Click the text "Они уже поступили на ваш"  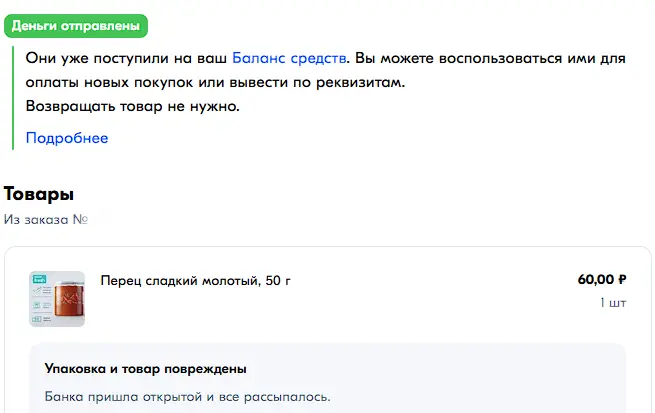126,58
